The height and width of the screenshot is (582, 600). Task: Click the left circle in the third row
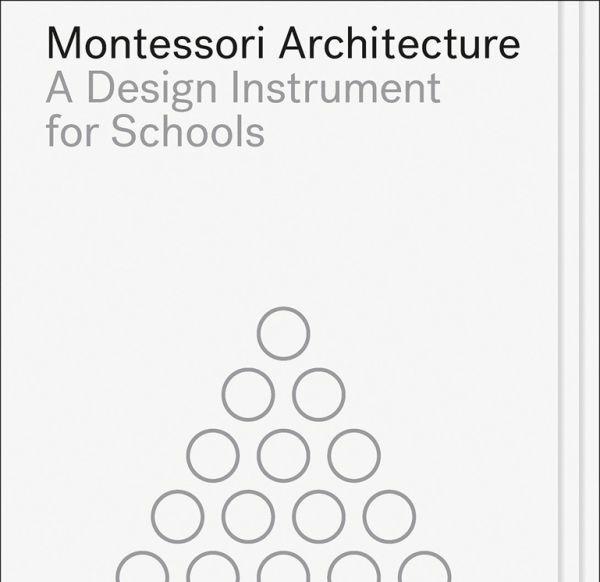pyautogui.click(x=212, y=455)
